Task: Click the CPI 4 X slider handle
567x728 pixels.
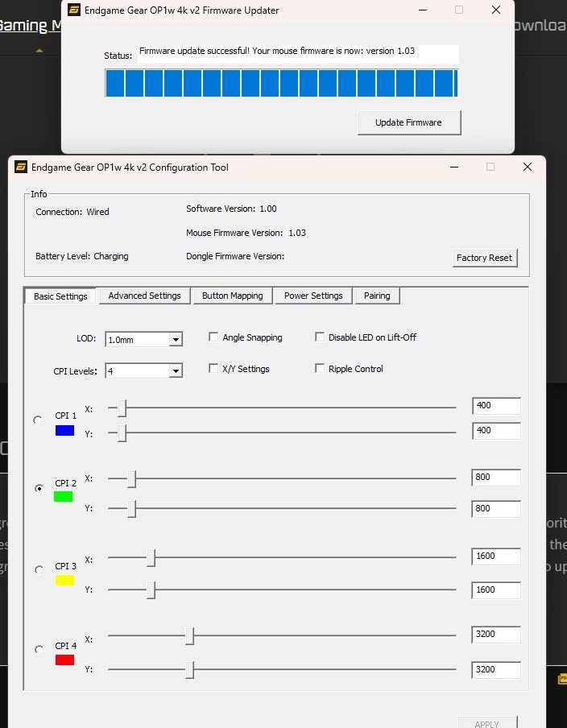Action: (189, 636)
